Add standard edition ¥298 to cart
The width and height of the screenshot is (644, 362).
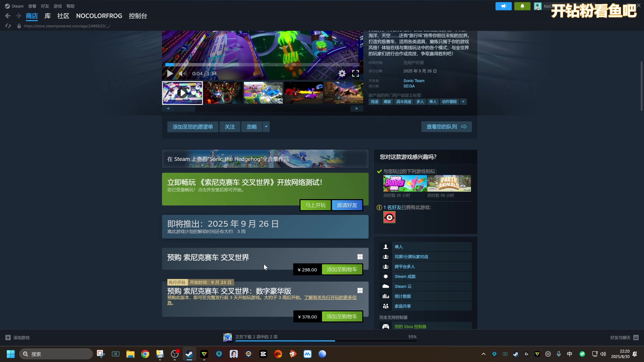tap(342, 269)
